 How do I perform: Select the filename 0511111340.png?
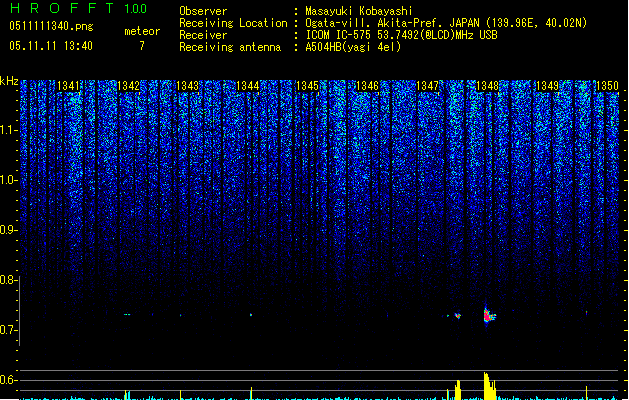[51, 26]
